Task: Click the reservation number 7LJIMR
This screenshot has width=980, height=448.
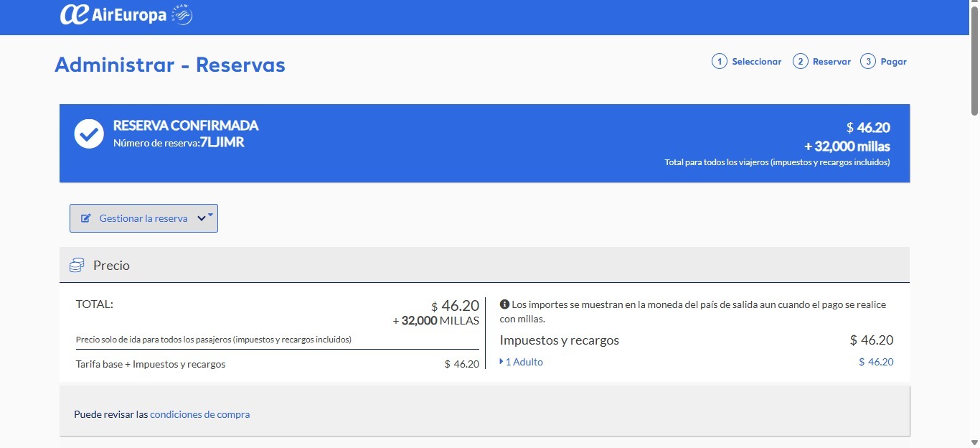Action: 222,142
